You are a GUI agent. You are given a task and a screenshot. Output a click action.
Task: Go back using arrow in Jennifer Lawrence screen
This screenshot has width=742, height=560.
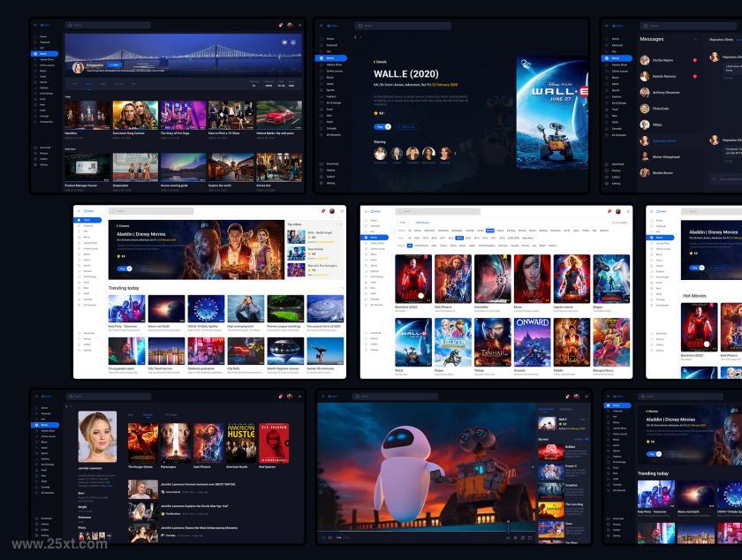click(66, 406)
